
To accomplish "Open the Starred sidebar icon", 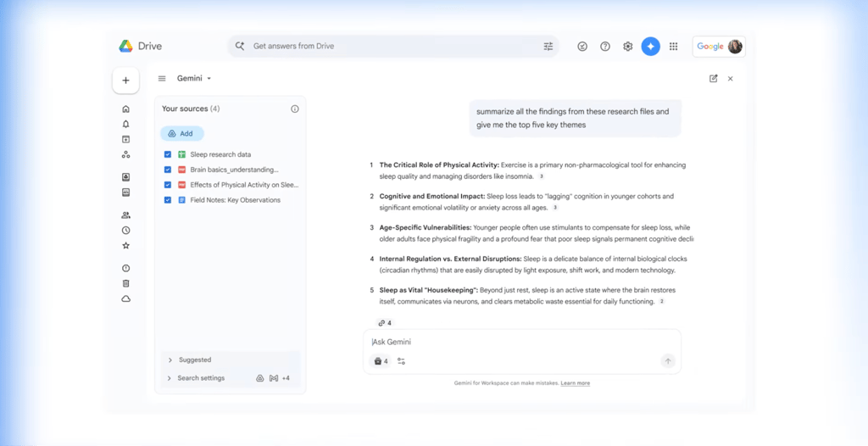I will (x=125, y=245).
